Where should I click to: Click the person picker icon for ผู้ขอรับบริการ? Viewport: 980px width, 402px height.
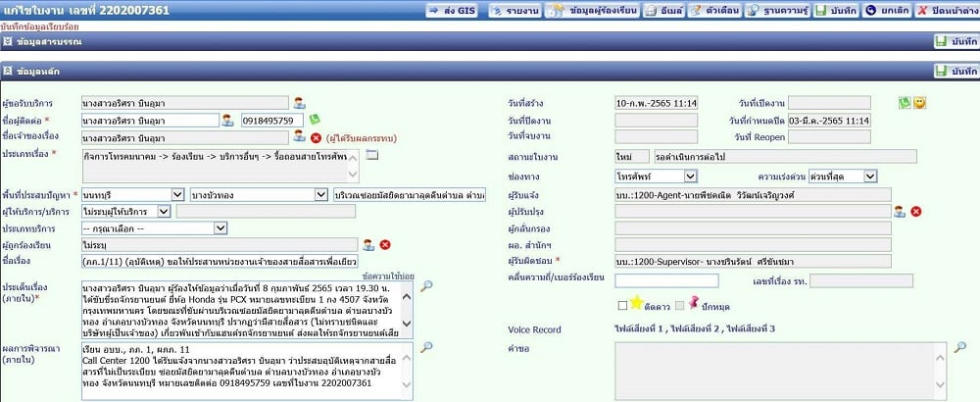click(x=299, y=103)
